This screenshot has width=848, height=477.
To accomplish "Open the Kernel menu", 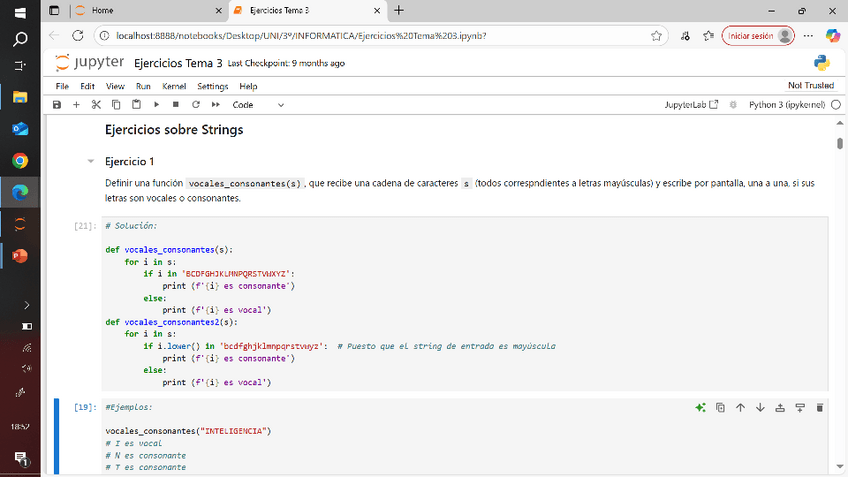I will click(174, 87).
